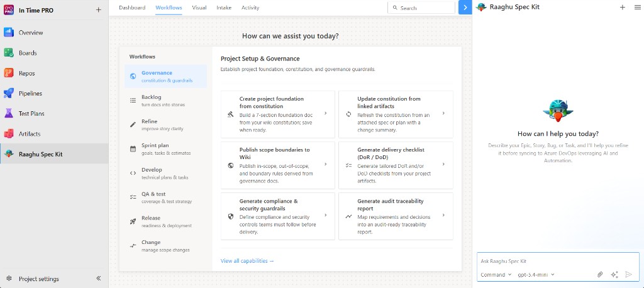This screenshot has width=644, height=288.
Task: Open the Overview sidebar icon
Action: tap(9, 33)
